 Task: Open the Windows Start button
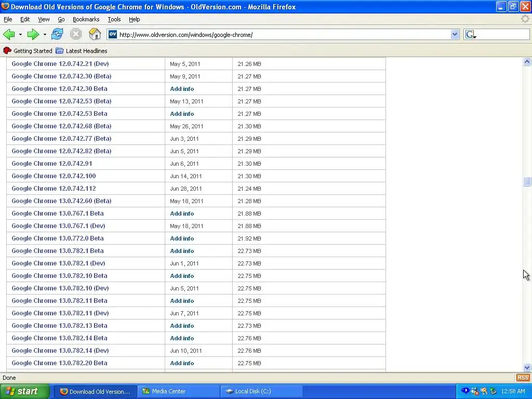[24, 391]
